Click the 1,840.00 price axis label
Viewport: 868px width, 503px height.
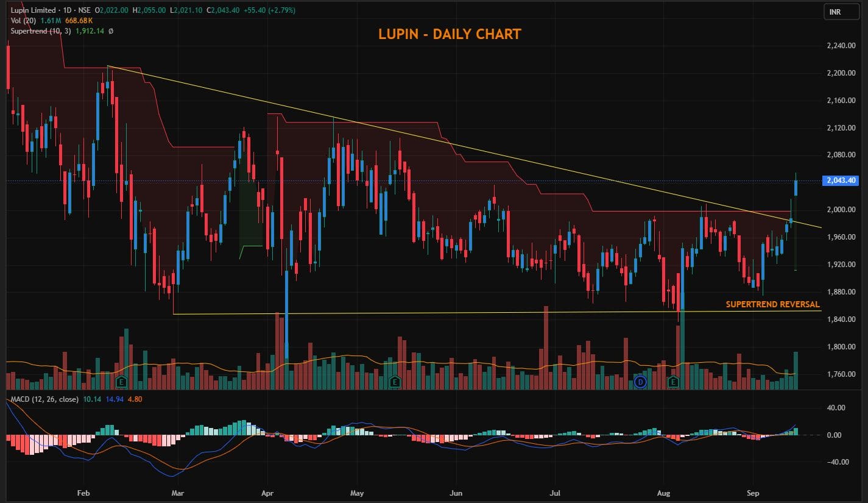[841, 319]
